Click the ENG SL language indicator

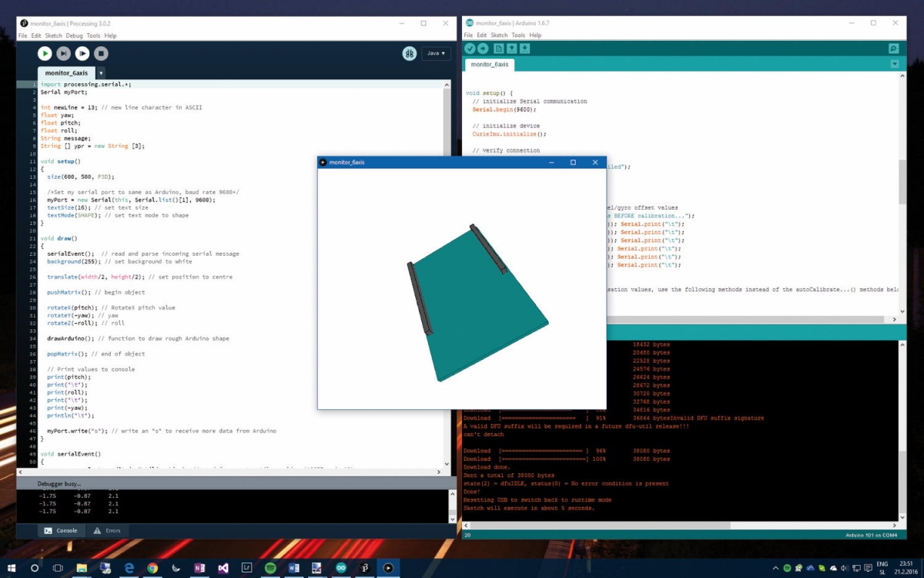(x=882, y=568)
